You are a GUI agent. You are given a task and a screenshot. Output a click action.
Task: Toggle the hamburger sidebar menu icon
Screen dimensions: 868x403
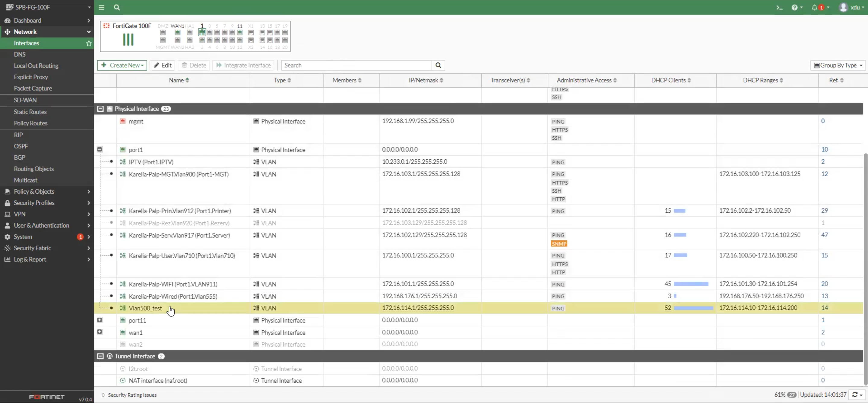[x=101, y=8]
